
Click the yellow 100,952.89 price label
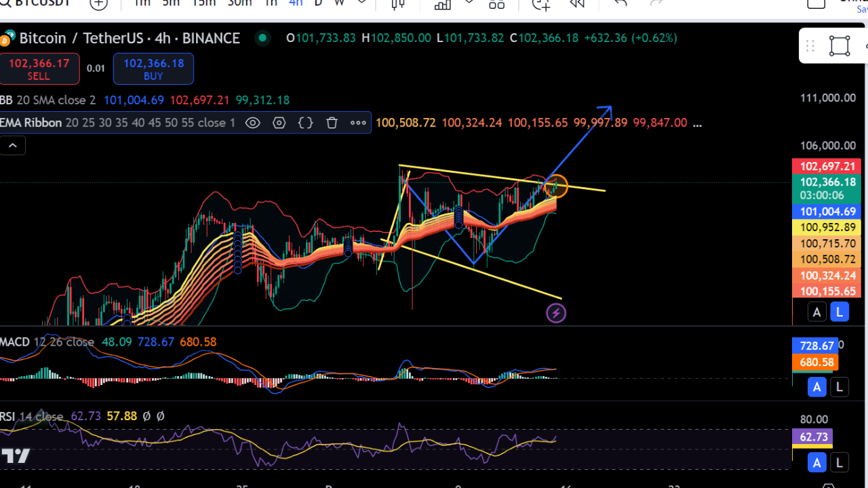(827, 228)
